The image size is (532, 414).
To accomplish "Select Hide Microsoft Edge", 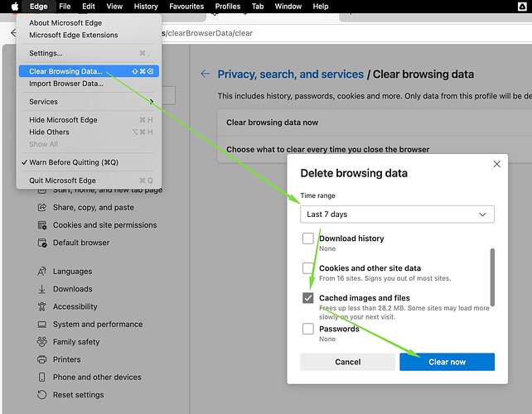I will pyautogui.click(x=89, y=120).
